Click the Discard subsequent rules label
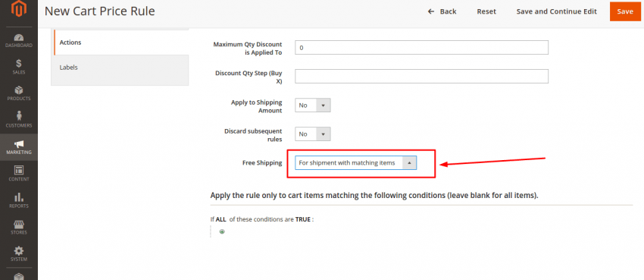This screenshot has height=280, width=644. (253, 135)
